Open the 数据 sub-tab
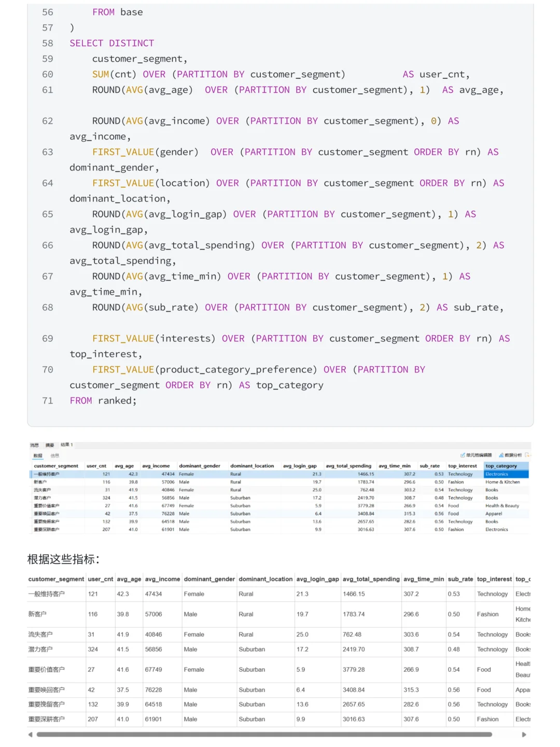Image resolution: width=560 pixels, height=747 pixels. pos(38,455)
